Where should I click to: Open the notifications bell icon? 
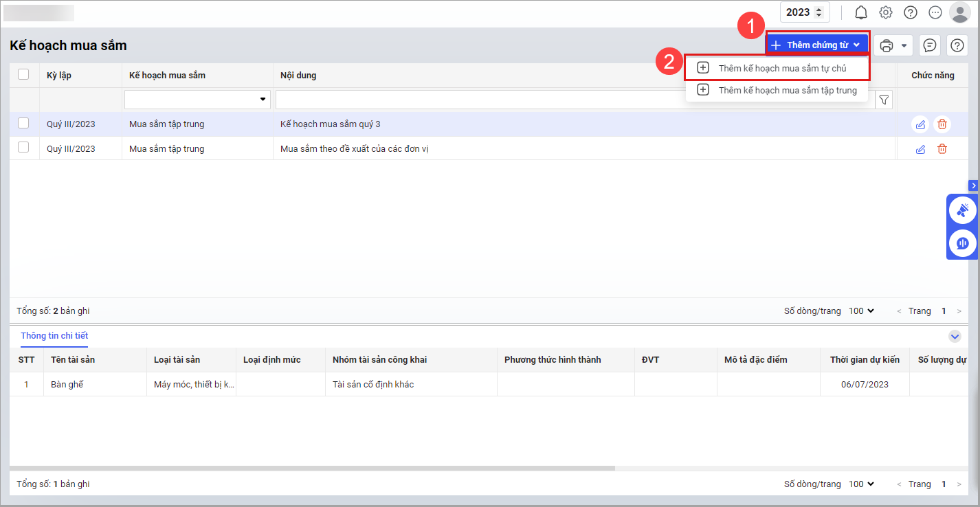(860, 12)
